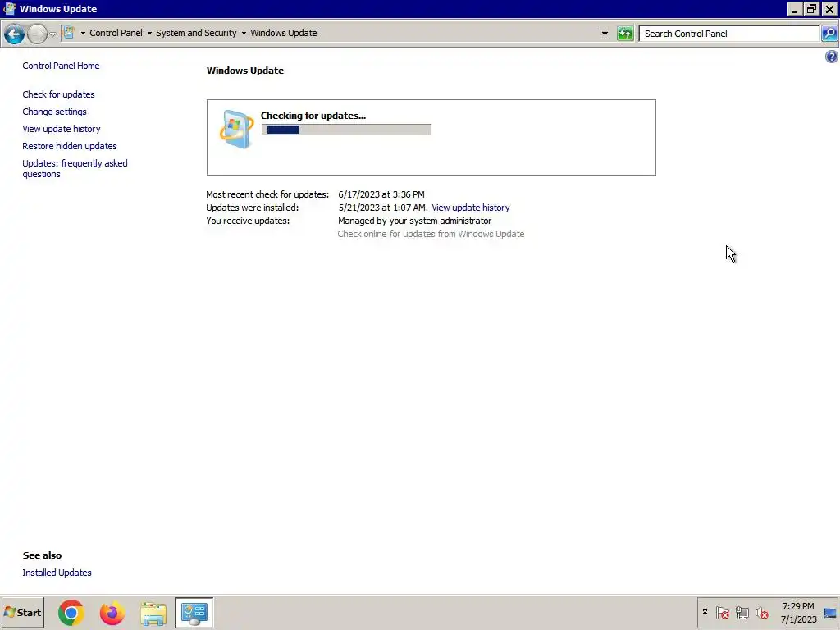Show hidden tray icons with arrow
Viewport: 840px width, 630px height.
pyautogui.click(x=705, y=612)
